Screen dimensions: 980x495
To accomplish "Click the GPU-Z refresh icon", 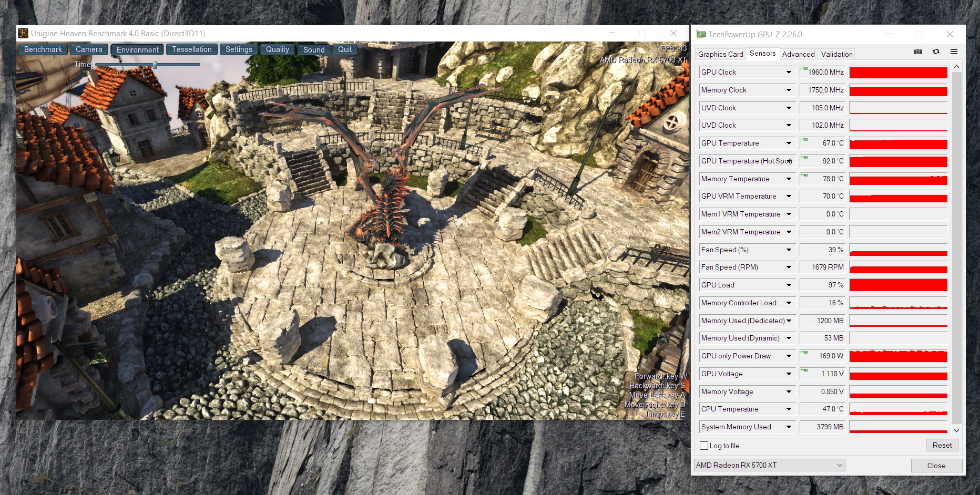I will pos(936,51).
